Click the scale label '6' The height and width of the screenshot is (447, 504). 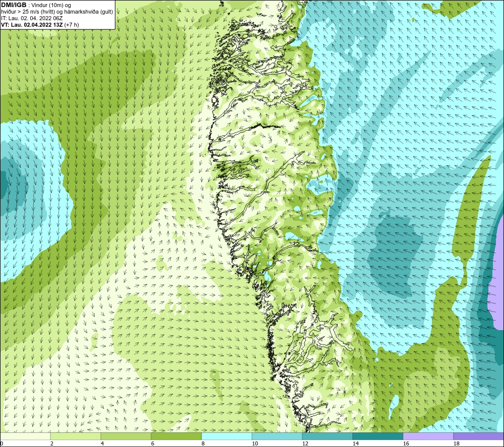tap(152, 443)
